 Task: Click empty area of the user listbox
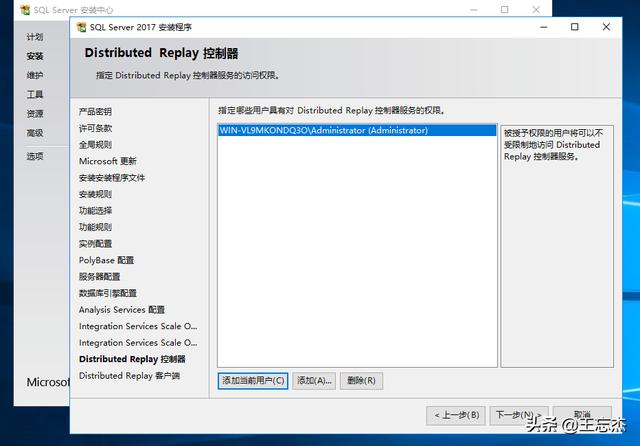(x=357, y=251)
